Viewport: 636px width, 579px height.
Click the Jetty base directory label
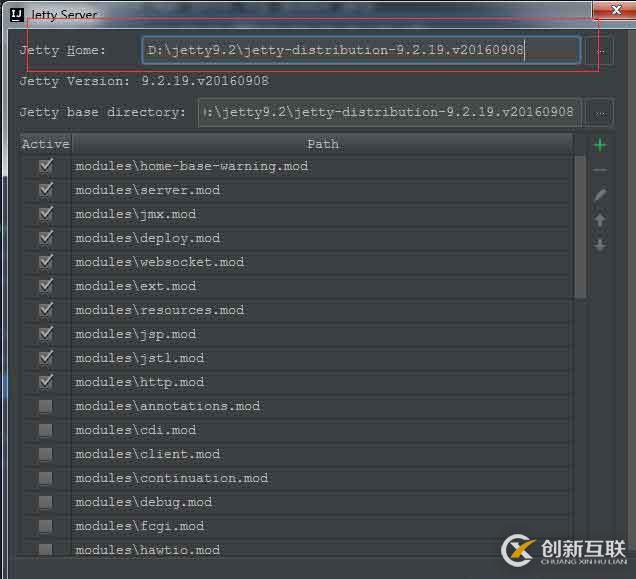[x=102, y=112]
